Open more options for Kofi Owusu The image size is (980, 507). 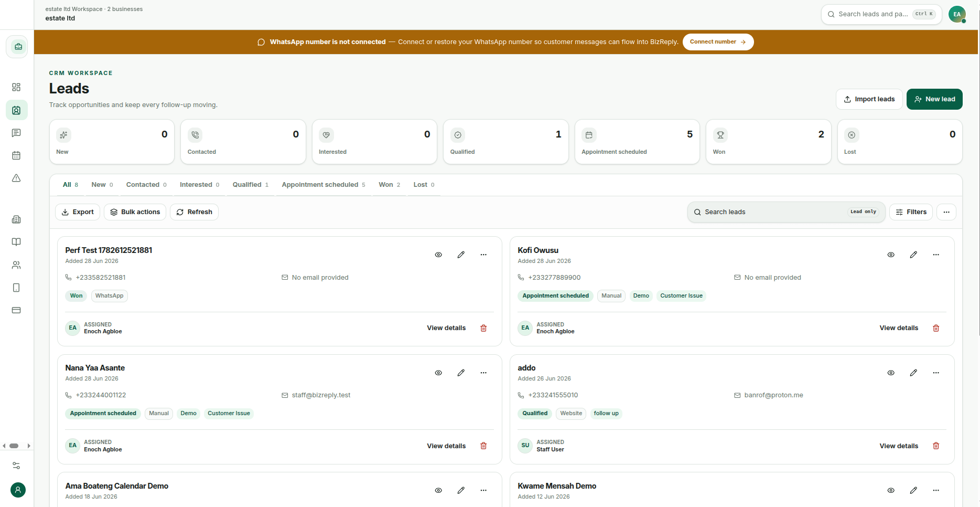936,255
